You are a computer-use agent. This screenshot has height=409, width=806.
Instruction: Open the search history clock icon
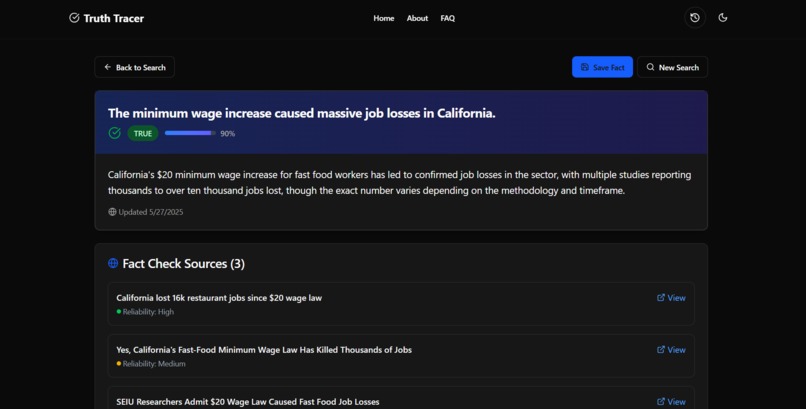coord(695,18)
